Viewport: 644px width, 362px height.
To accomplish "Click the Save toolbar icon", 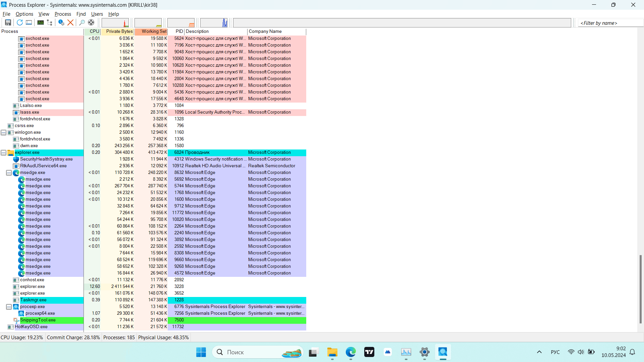I will click(x=8, y=22).
